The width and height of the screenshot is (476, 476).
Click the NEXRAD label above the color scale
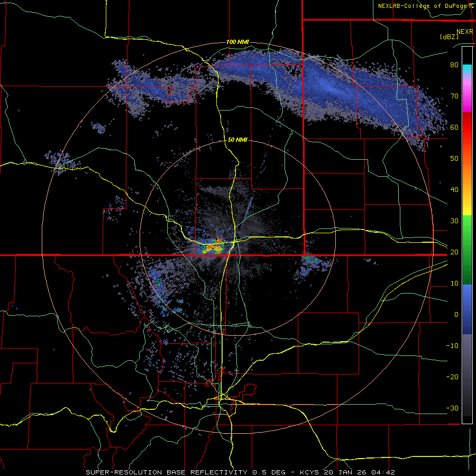(x=464, y=32)
